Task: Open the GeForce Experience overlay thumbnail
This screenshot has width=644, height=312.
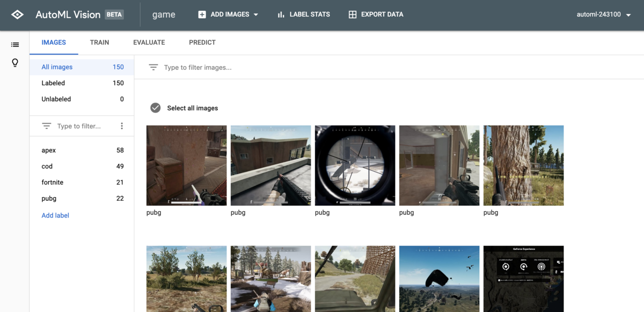Action: point(524,279)
